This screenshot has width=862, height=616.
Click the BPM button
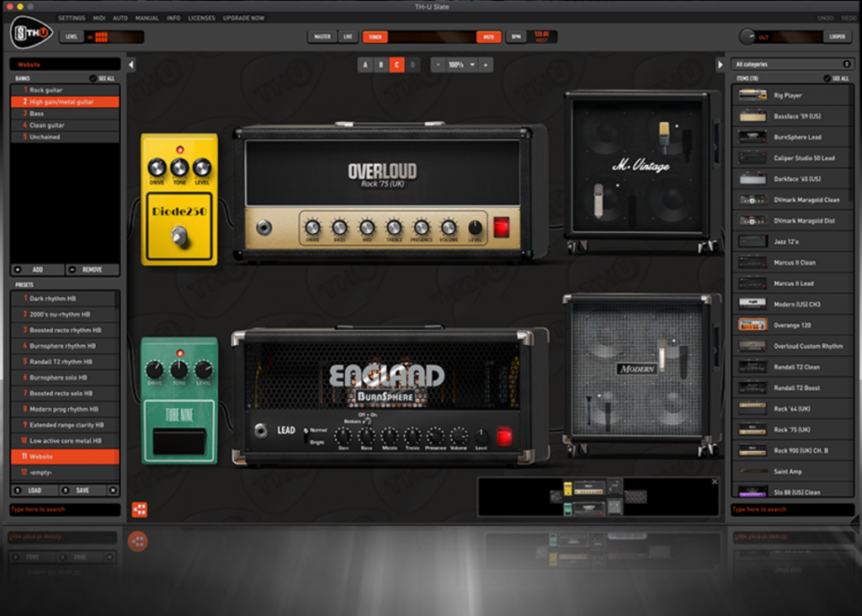tap(516, 37)
